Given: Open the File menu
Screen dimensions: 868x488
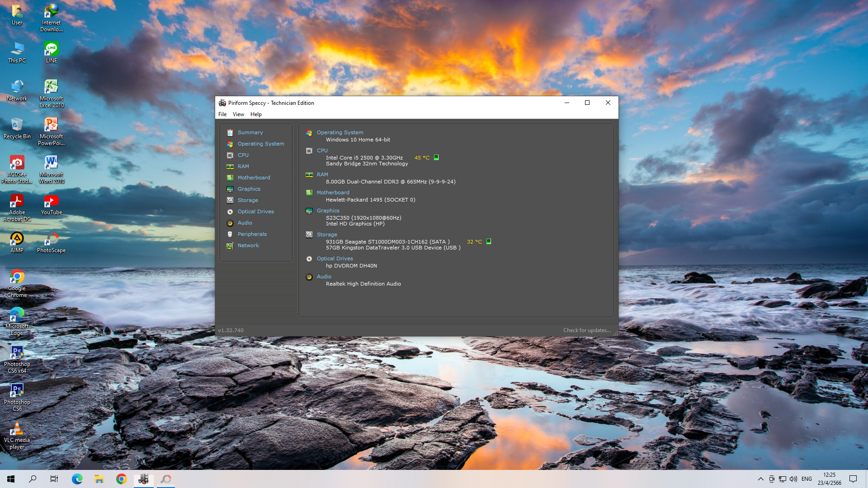Looking at the screenshot, I should click(222, 114).
